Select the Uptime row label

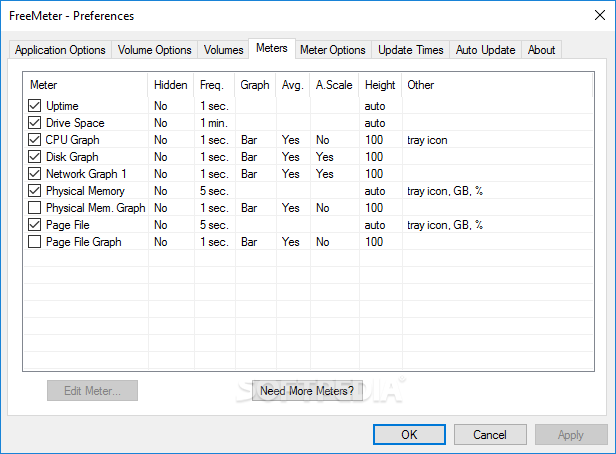point(62,106)
